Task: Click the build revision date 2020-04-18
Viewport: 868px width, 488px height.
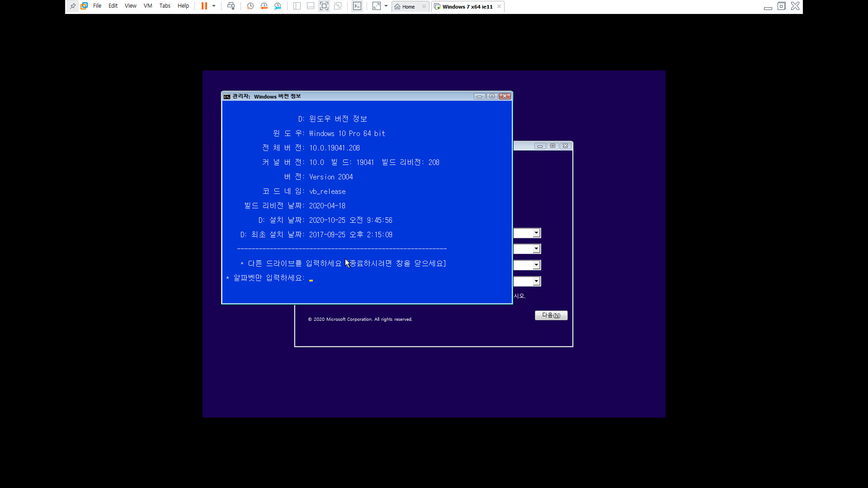Action: point(327,206)
